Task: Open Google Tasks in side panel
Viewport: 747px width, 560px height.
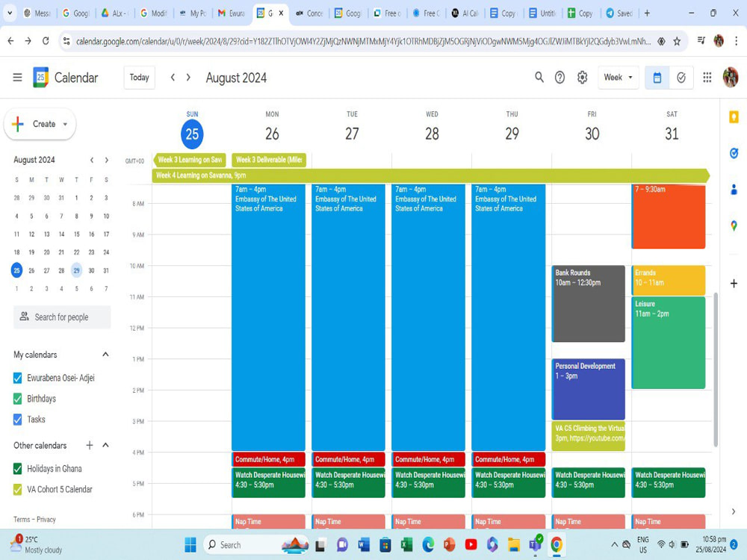Action: [734, 153]
